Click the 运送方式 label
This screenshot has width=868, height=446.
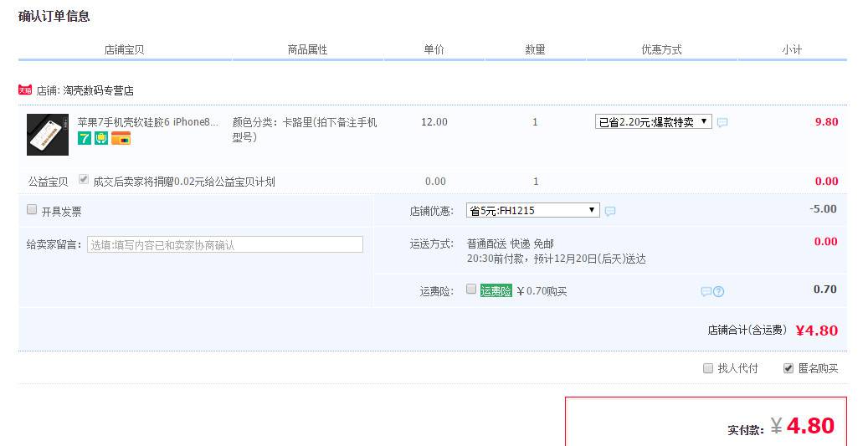tap(431, 244)
